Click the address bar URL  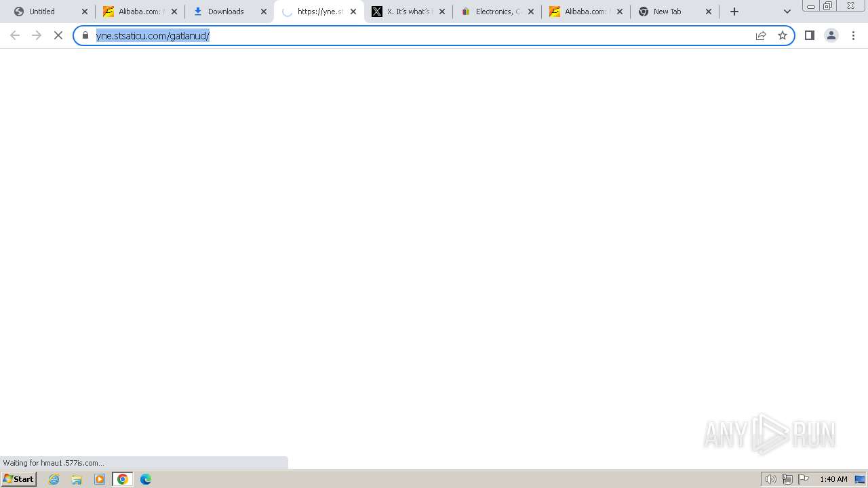[x=153, y=35]
